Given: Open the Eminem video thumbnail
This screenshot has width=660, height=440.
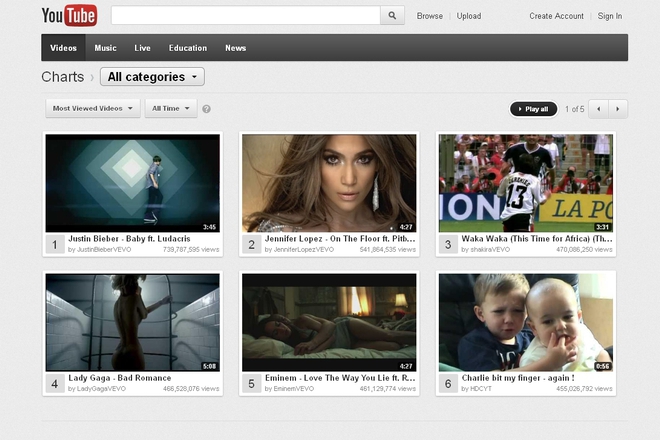Looking at the screenshot, I should pos(329,323).
